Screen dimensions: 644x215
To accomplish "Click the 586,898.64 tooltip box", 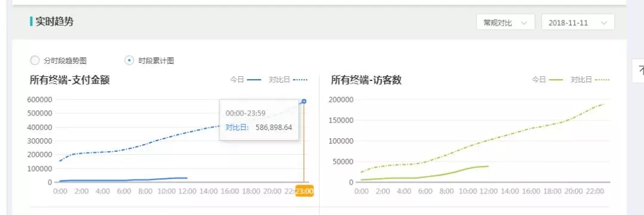I will click(259, 120).
